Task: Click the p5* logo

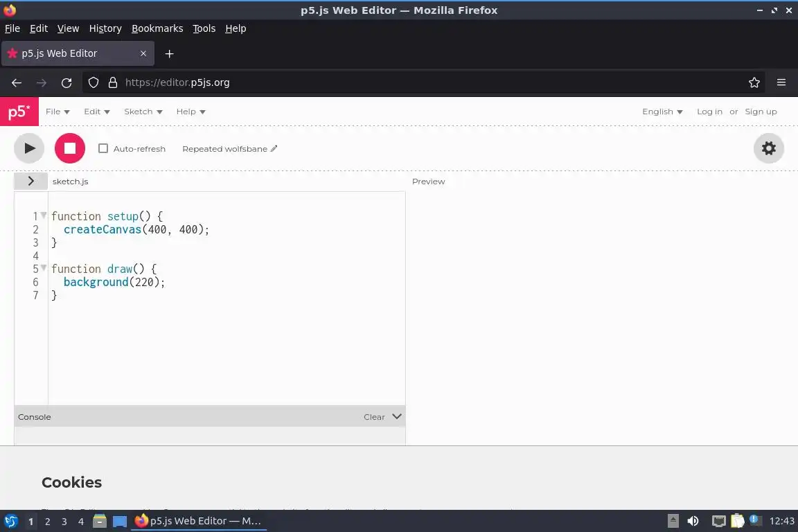Action: 19,112
